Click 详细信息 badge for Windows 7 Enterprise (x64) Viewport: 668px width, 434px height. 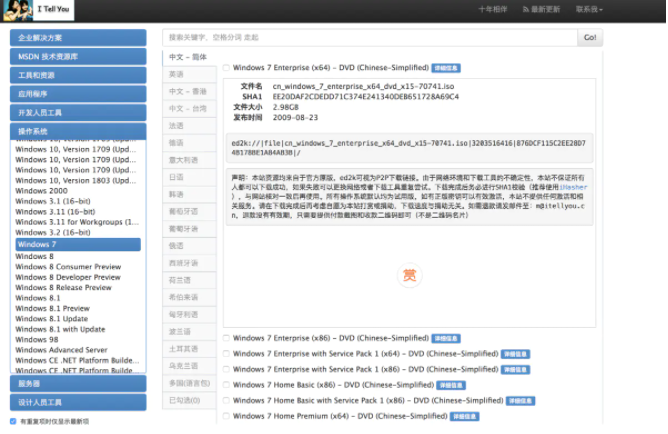(446, 68)
